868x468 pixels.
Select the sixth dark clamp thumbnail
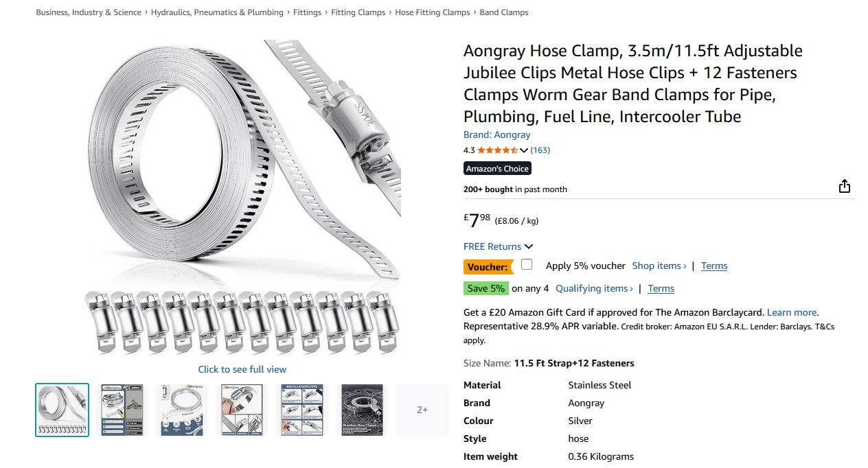coord(362,410)
